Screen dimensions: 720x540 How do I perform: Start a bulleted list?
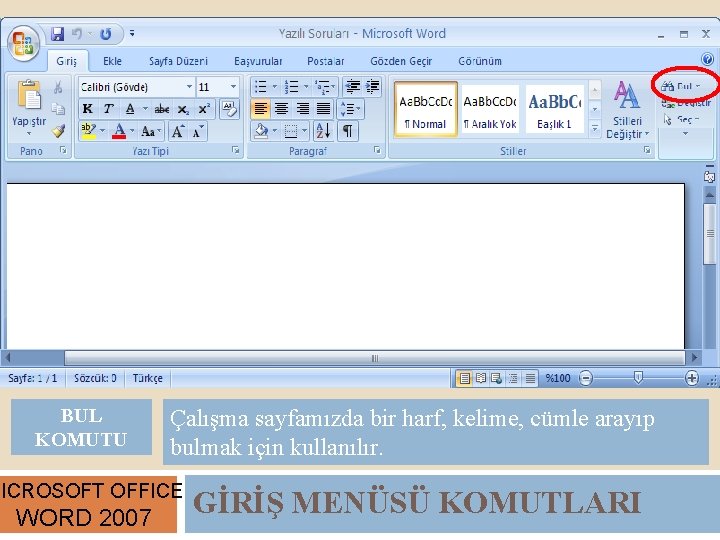pyautogui.click(x=261, y=87)
